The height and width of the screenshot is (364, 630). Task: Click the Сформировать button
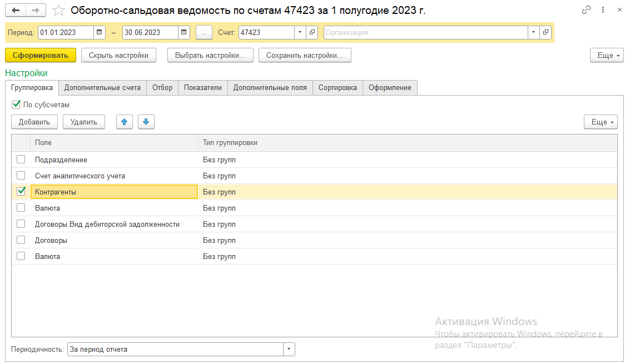tap(40, 55)
